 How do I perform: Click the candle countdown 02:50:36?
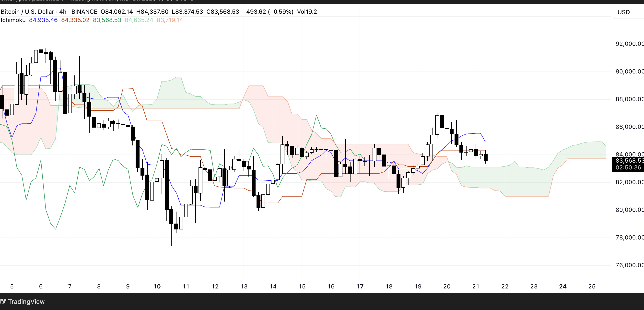[x=628, y=167]
